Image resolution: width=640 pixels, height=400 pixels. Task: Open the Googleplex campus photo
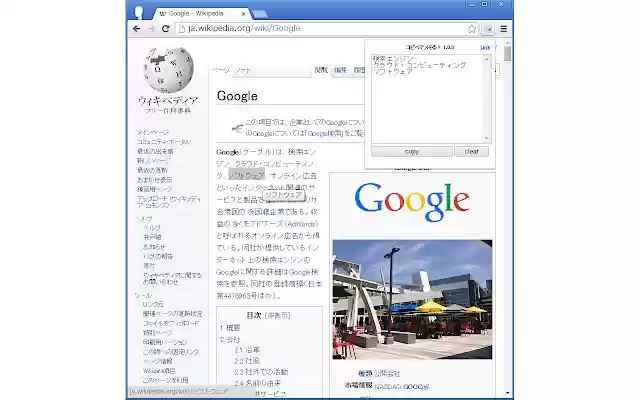click(x=412, y=300)
